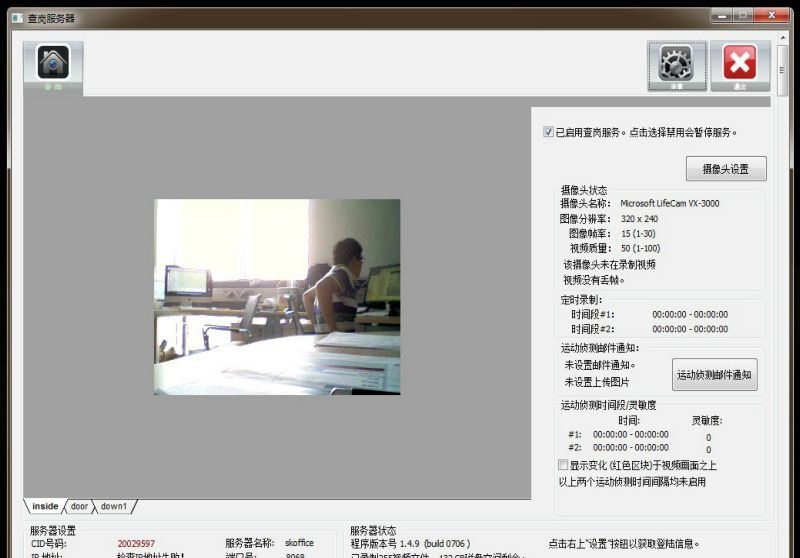This screenshot has width=800, height=558.
Task: Click the scrollbar up arrow
Action: pos(783,38)
